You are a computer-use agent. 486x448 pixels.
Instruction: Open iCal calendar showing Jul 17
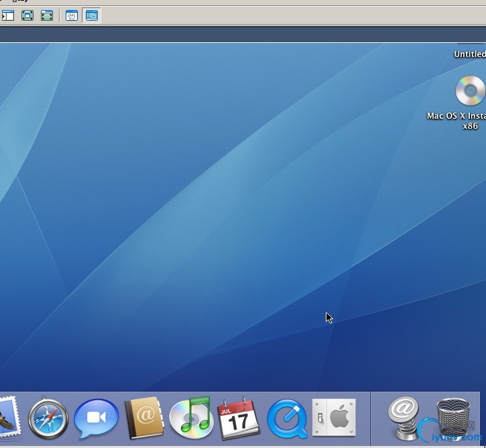239,418
